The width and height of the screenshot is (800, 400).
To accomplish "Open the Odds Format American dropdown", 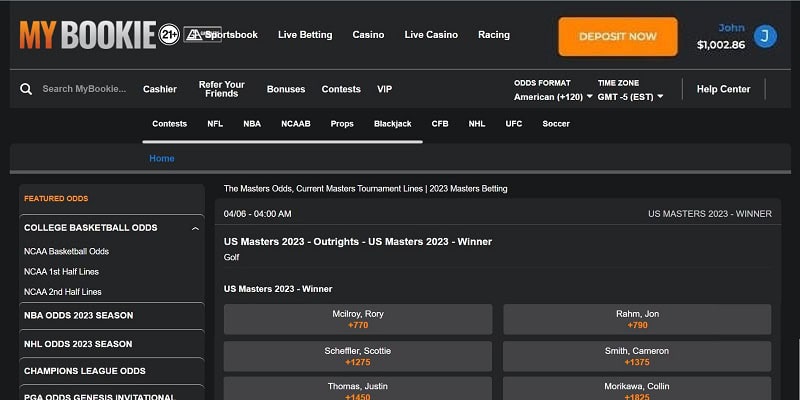I will (553, 96).
